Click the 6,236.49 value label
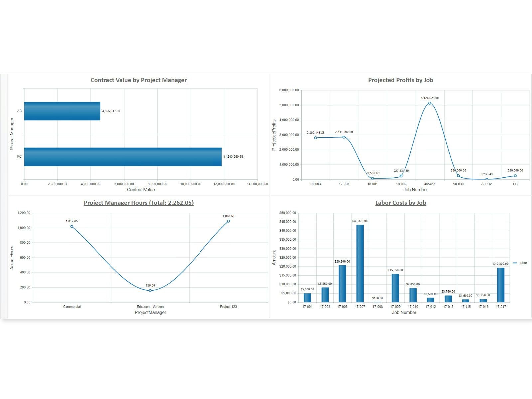This screenshot has width=532, height=399. (487, 174)
